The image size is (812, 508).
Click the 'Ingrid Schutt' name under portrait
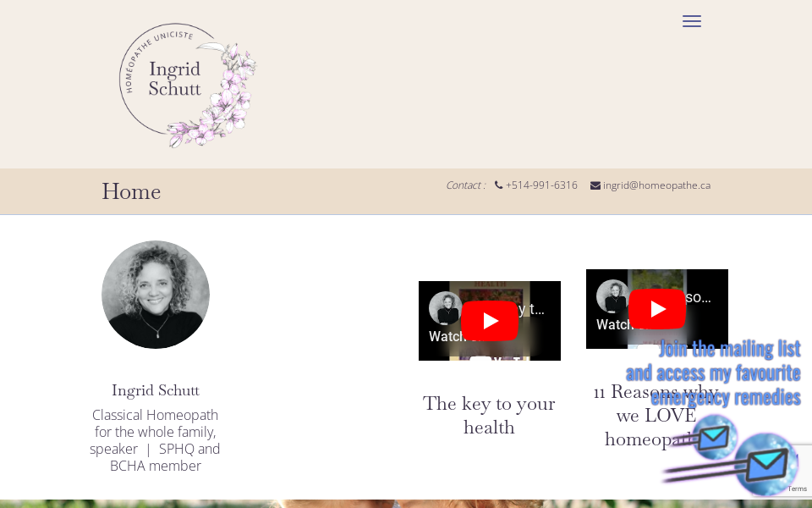click(156, 390)
